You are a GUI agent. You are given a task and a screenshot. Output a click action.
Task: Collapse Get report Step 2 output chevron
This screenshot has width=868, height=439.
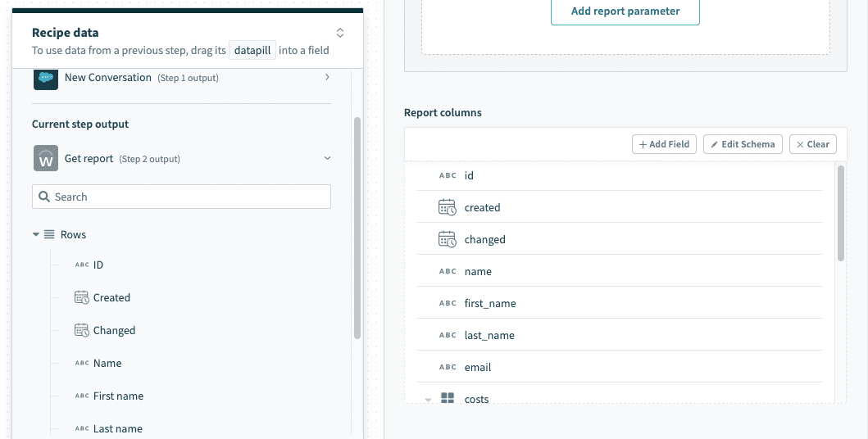point(327,158)
